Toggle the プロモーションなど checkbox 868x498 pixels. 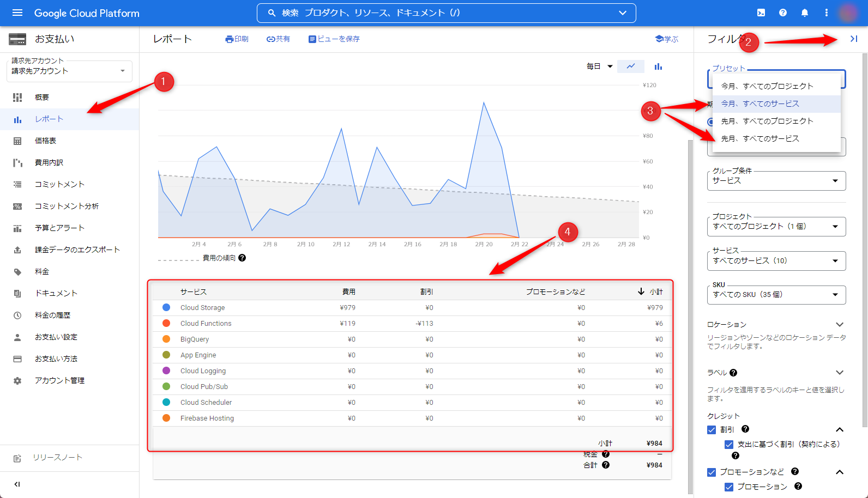712,472
